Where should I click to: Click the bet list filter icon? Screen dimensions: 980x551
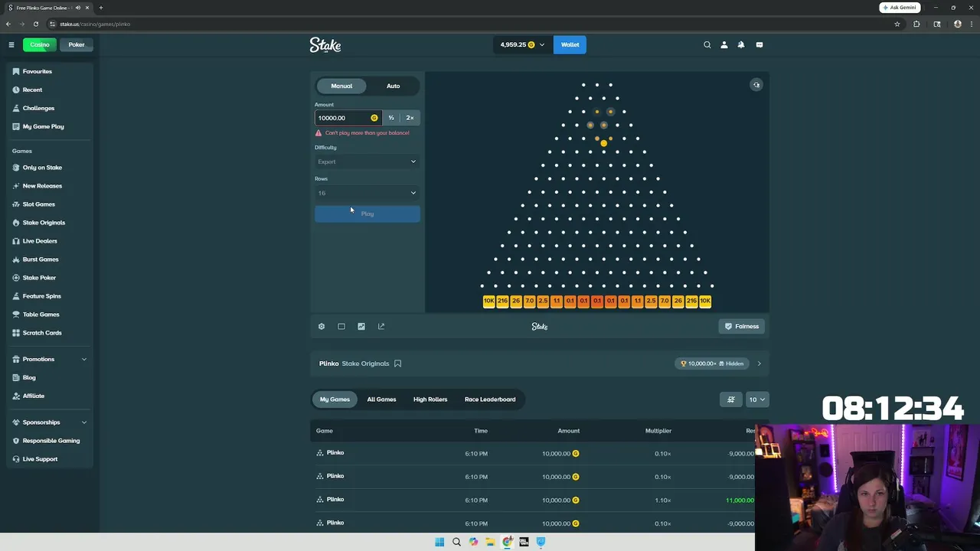tap(731, 399)
